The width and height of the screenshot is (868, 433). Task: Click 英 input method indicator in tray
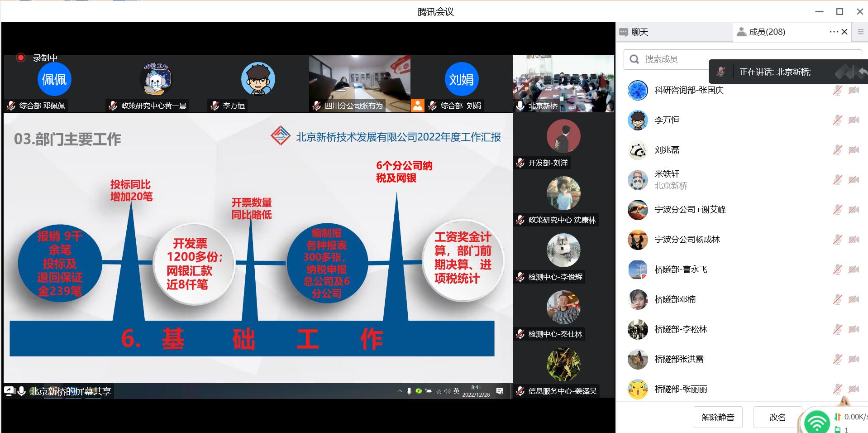point(456,391)
